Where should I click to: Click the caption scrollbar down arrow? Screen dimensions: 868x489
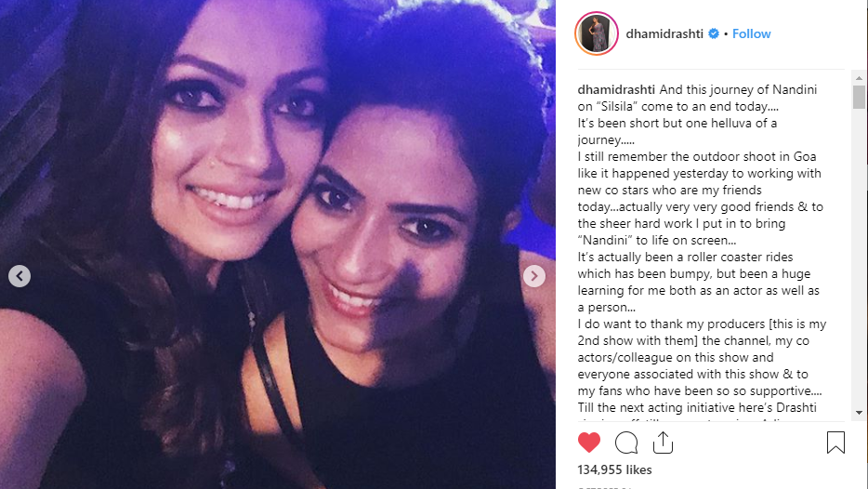[859, 413]
